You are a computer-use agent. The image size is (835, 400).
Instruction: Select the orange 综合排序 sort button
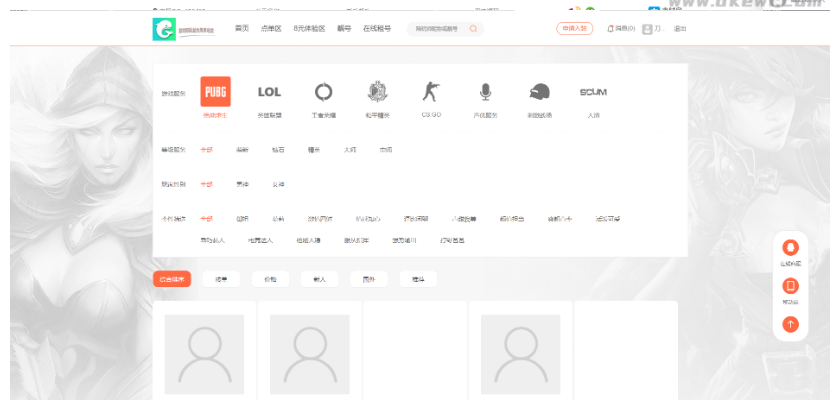point(172,279)
